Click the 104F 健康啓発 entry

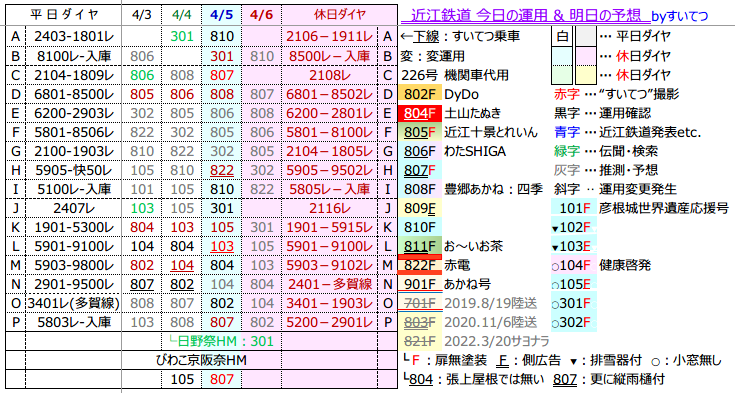click(602, 265)
